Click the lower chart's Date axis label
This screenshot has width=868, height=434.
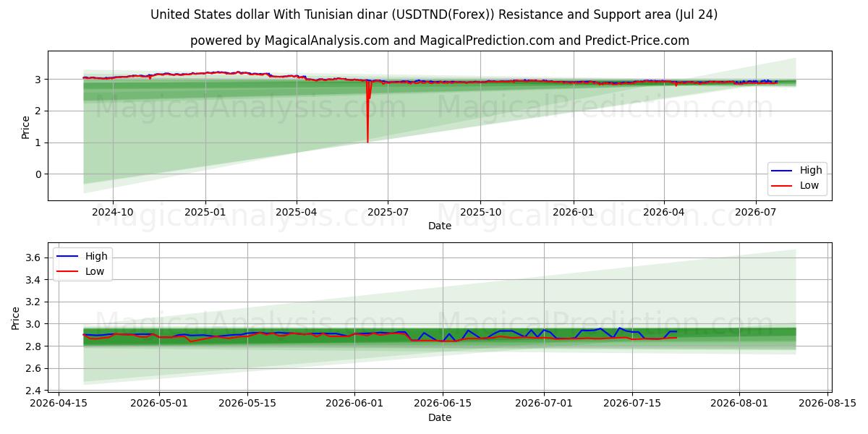coord(440,417)
